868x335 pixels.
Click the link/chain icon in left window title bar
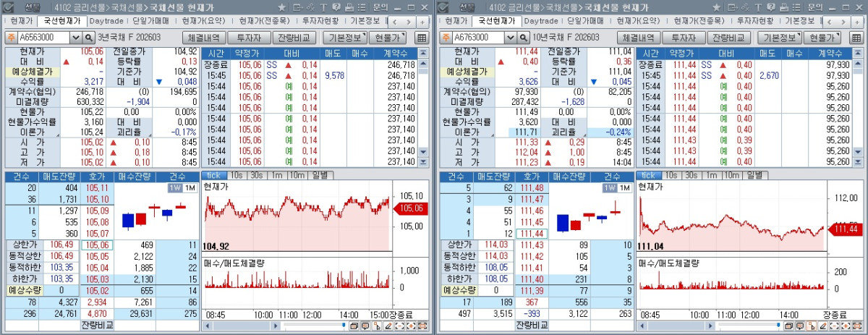[310, 7]
